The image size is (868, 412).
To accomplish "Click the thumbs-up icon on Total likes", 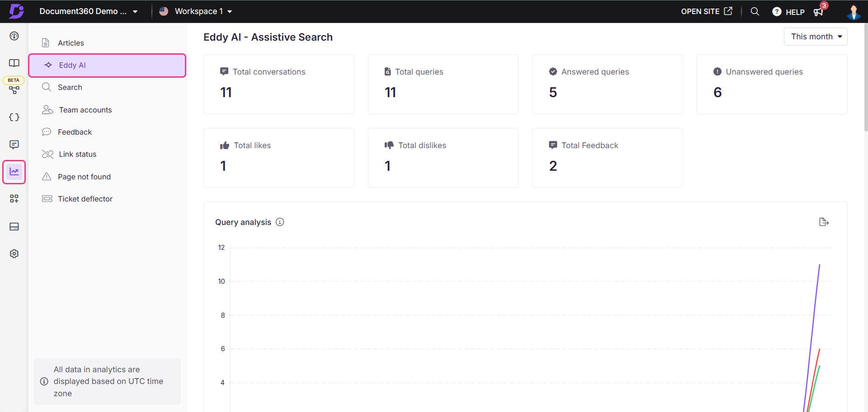I will pos(225,145).
